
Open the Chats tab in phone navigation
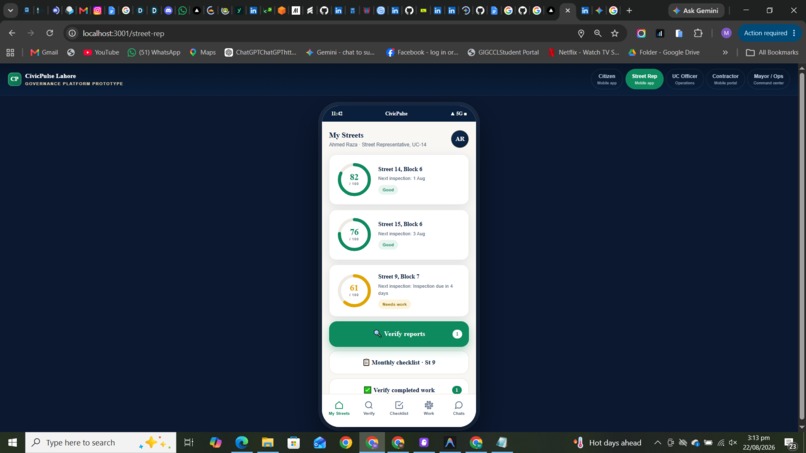(459, 408)
